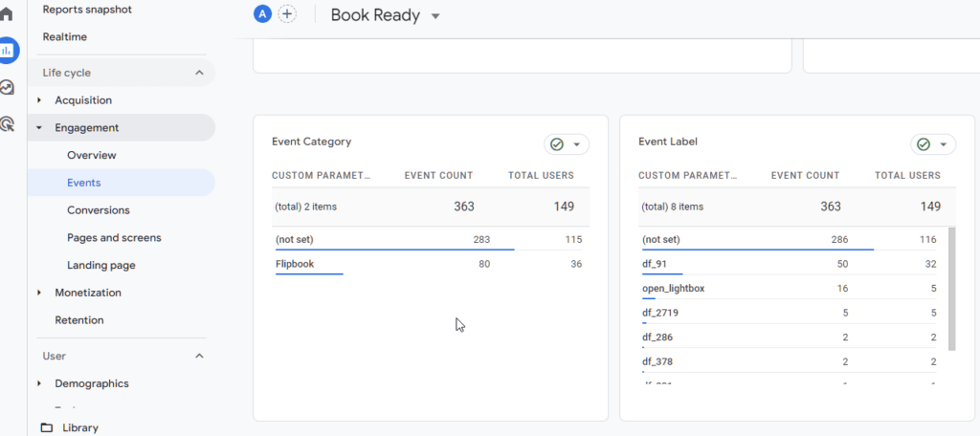Open the Explore icon in left rail
The height and width of the screenshot is (436, 980).
click(x=8, y=87)
